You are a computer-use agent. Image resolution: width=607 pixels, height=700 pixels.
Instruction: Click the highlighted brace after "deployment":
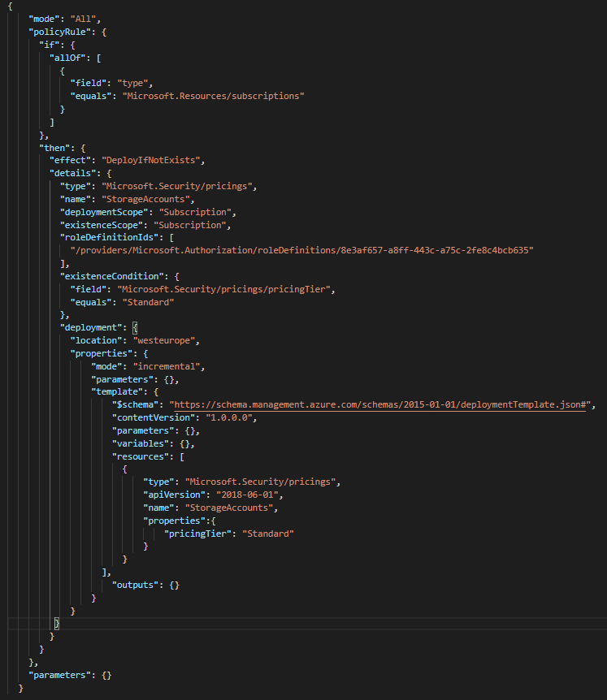tap(135, 328)
